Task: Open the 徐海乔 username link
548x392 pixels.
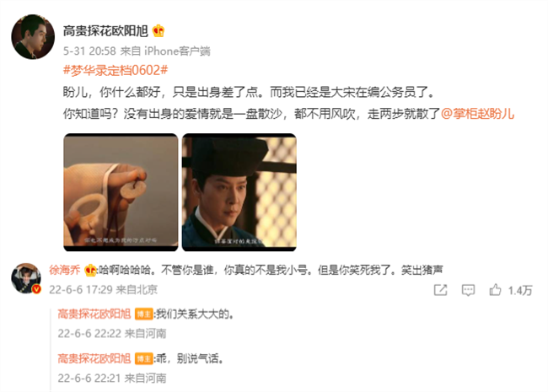Action: 65,270
